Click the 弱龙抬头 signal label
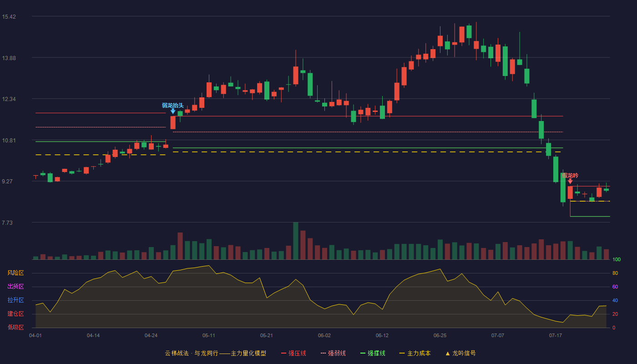The height and width of the screenshot is (364, 637). [173, 105]
